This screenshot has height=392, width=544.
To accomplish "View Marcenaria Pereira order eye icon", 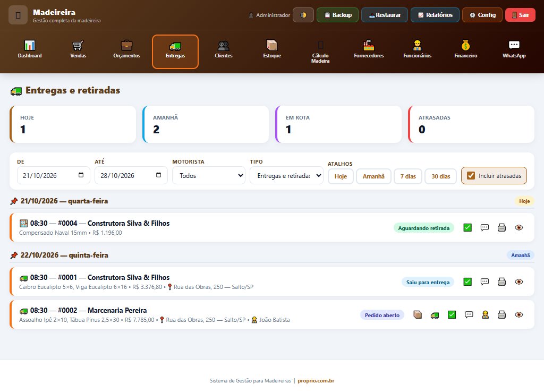I will tap(518, 314).
